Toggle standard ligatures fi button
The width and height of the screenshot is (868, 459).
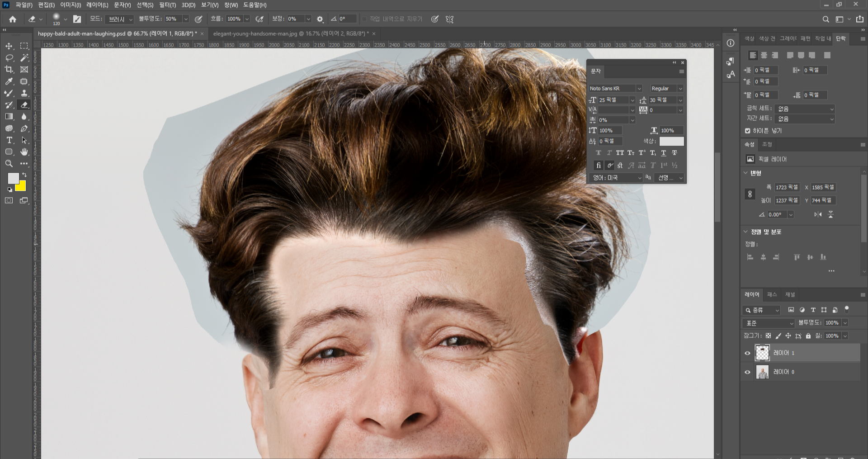[599, 166]
